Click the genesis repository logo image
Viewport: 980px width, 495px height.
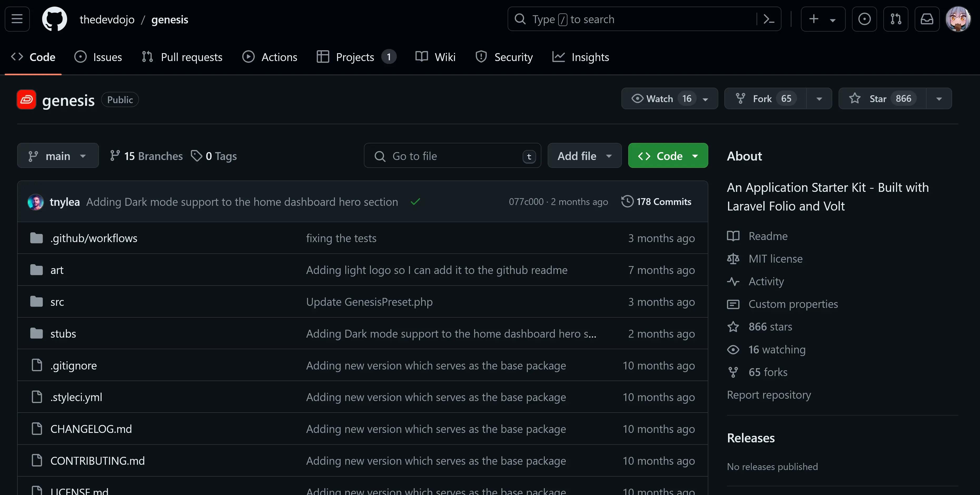pos(27,100)
